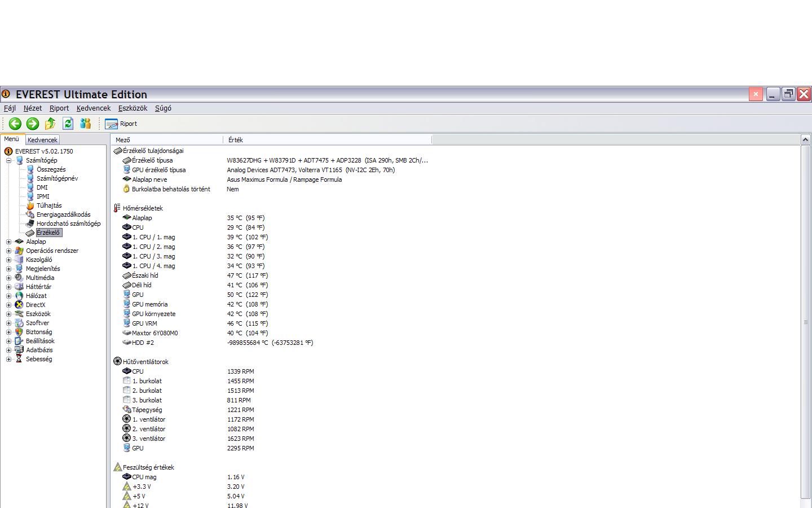Open the Fájl menu

10,108
